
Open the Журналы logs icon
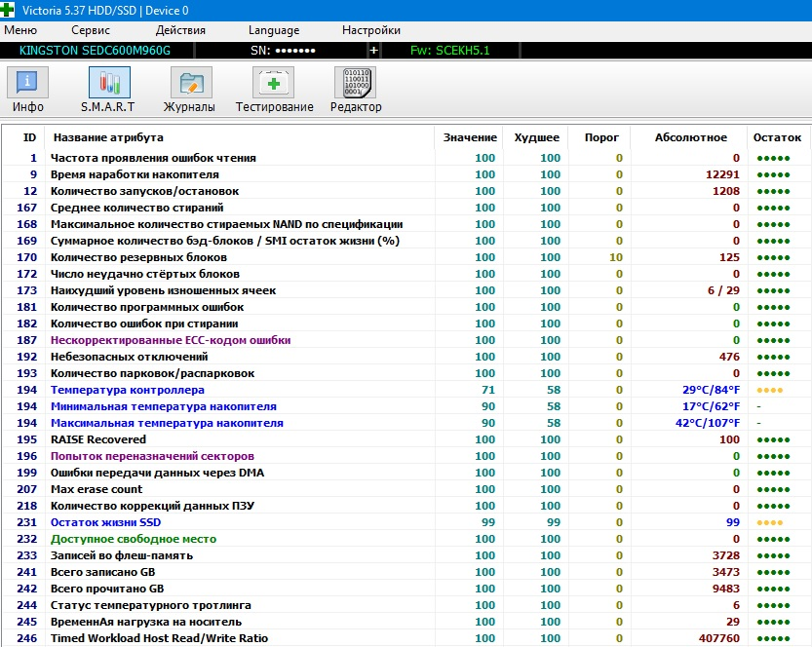[191, 82]
